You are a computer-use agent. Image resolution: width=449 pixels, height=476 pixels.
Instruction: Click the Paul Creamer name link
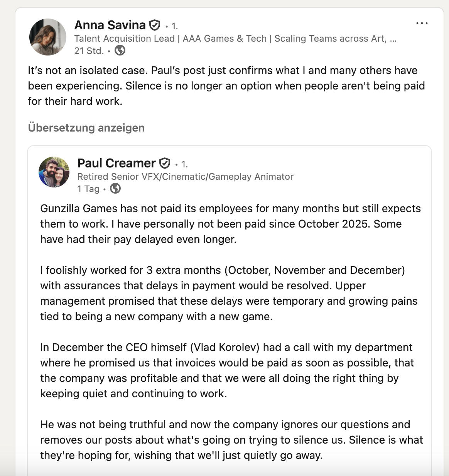[x=116, y=163]
